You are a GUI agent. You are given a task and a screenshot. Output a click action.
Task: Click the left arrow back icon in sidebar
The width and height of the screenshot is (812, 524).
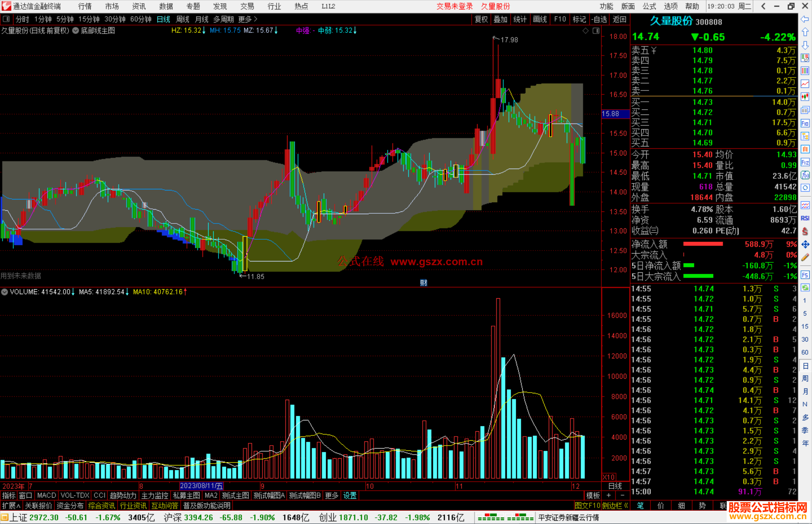805,19
